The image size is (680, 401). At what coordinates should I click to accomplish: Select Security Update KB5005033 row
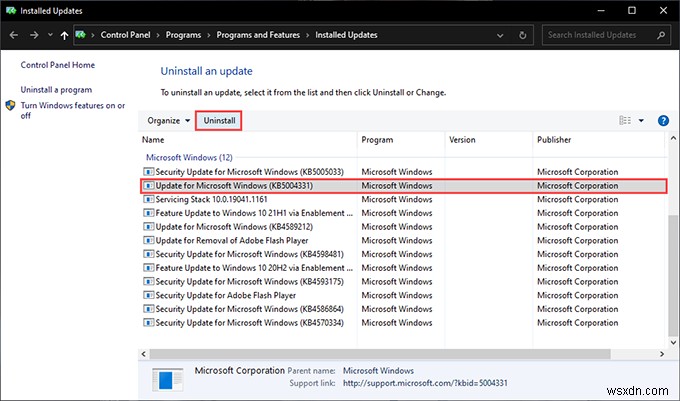403,172
